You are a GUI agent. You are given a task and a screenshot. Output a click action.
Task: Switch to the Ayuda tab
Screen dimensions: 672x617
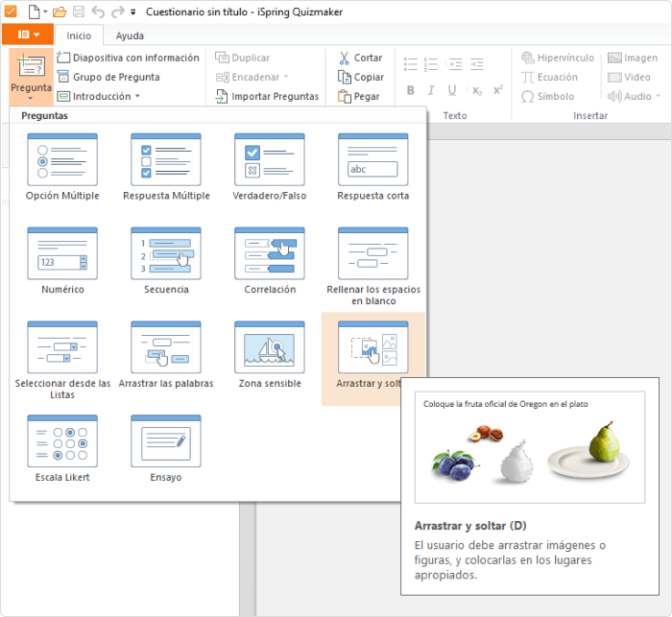tap(130, 36)
